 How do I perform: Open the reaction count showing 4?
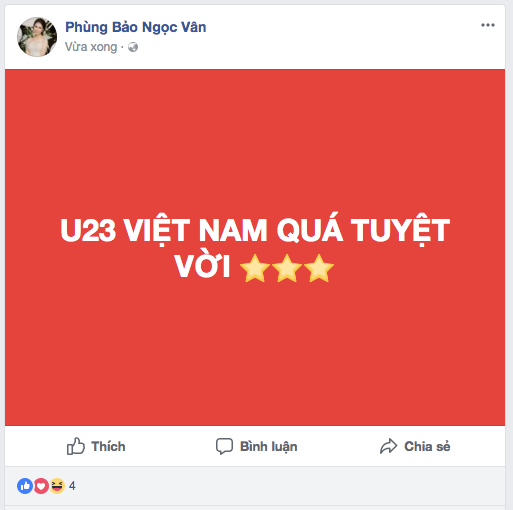(x=72, y=486)
